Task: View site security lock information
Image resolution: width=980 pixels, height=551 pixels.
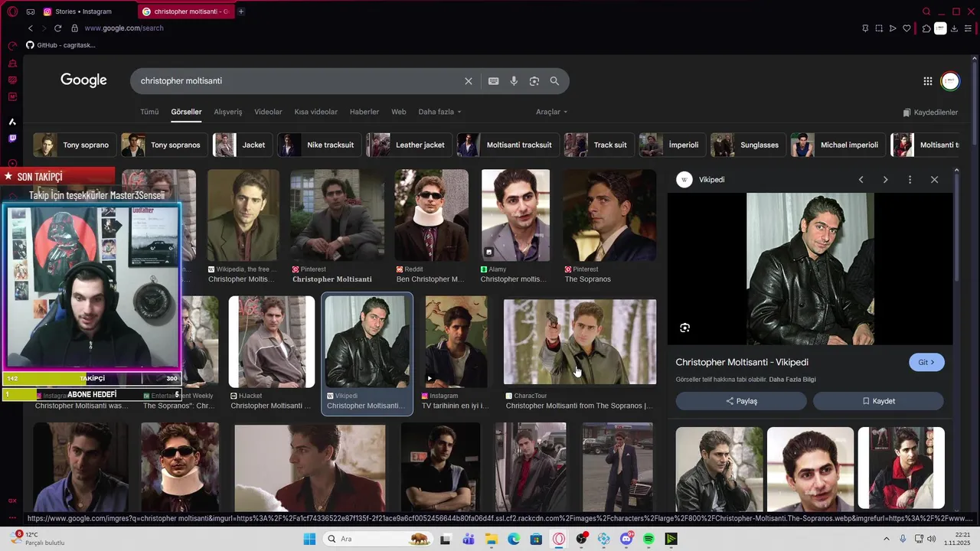Action: click(x=74, y=28)
